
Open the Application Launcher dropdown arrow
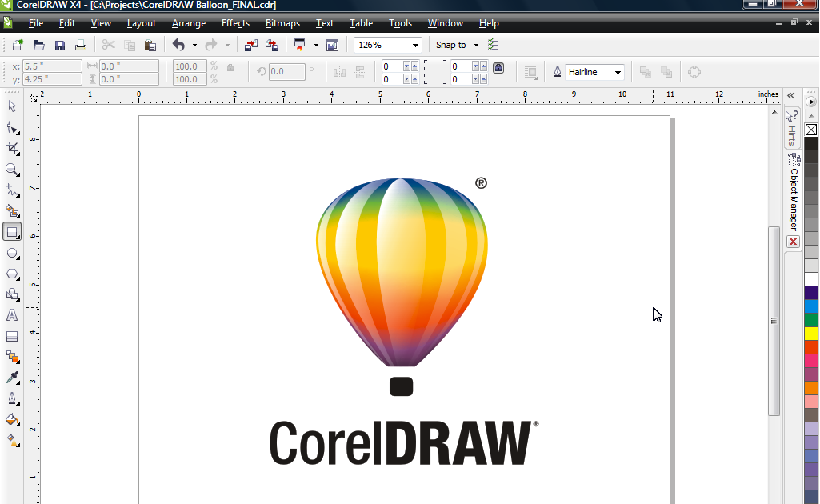pos(316,46)
